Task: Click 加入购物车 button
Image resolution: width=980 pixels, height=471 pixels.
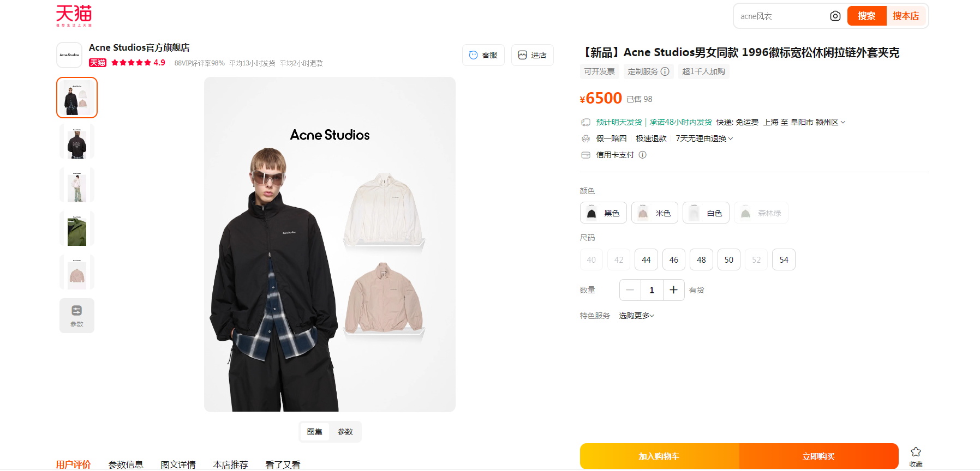Action: (659, 456)
